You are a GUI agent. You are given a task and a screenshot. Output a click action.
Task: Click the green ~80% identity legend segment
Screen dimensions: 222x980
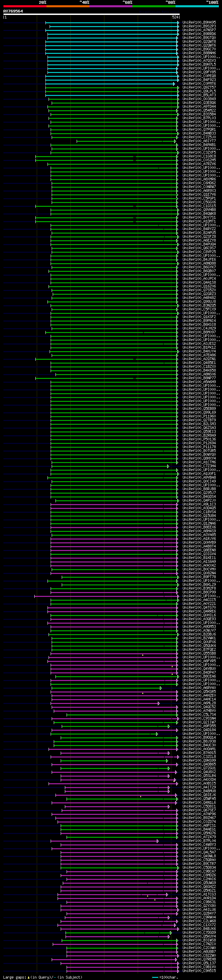(x=154, y=6)
